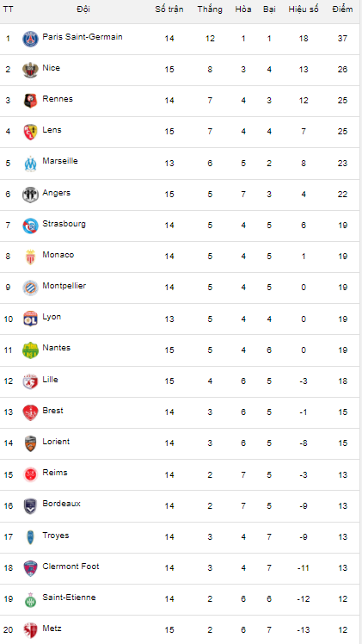Open the Clermont Foot team link
Image resolution: width=362 pixels, height=644 pixels.
(x=71, y=567)
